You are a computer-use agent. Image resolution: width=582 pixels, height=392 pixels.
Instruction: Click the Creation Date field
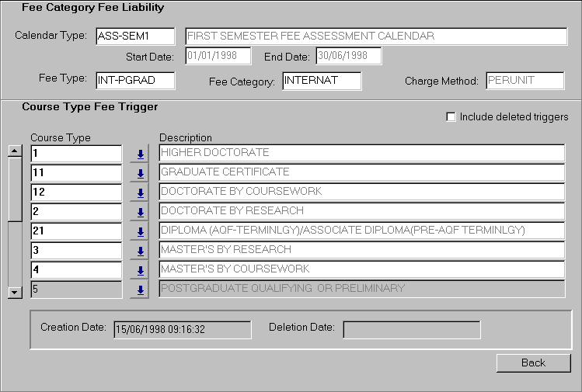182,330
